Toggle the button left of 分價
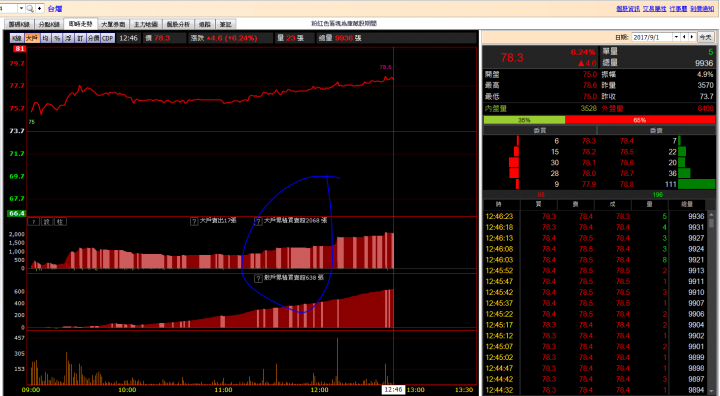The width and height of the screenshot is (720, 396). tap(80, 38)
